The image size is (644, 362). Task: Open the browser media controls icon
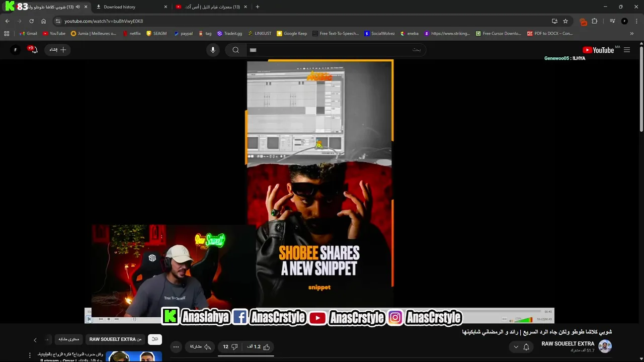click(x=612, y=21)
